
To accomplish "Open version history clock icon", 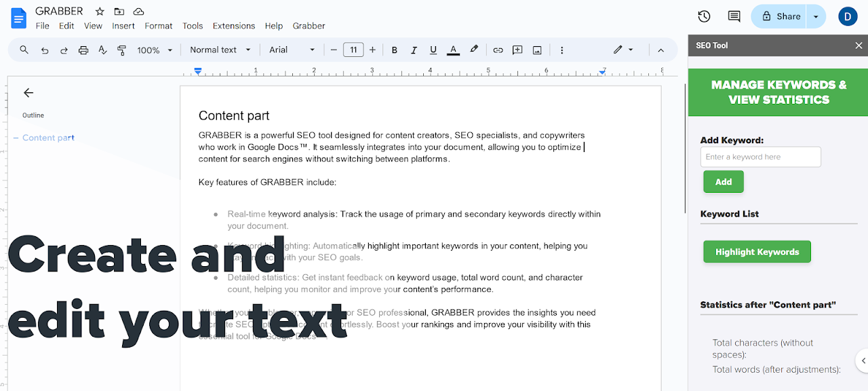I will [704, 16].
